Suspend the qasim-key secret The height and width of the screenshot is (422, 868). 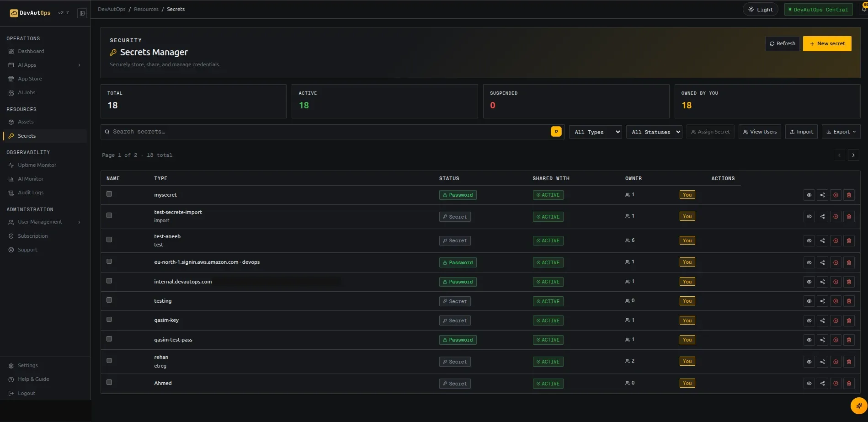(x=836, y=321)
